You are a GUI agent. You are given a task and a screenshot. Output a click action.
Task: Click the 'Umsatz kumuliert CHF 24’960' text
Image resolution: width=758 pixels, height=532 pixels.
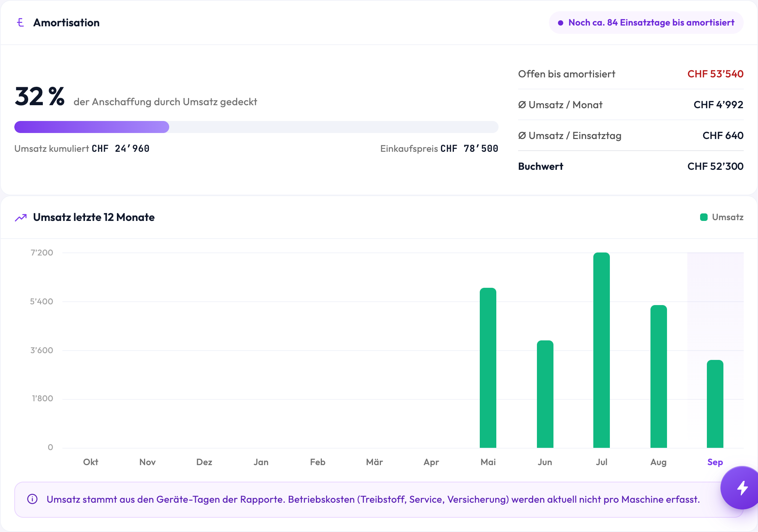coord(82,149)
